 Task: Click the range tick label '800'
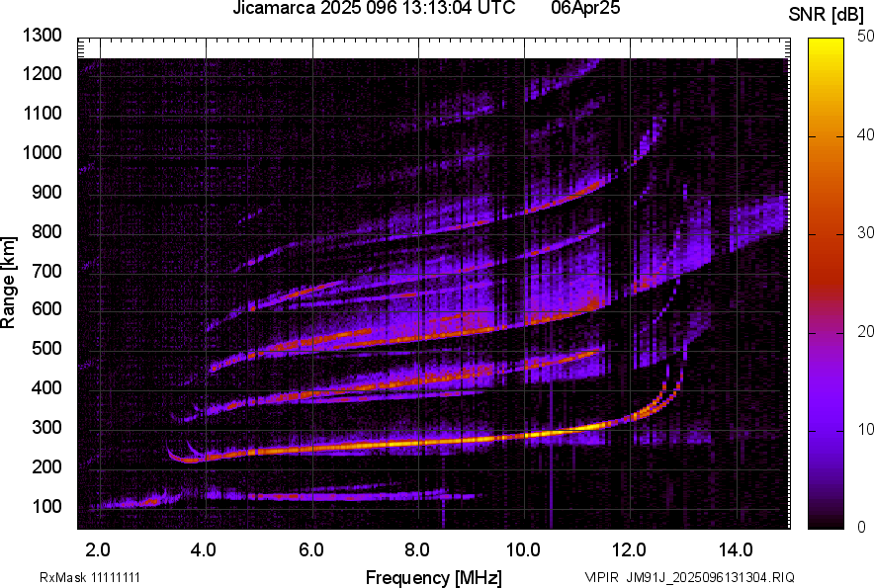coord(46,231)
